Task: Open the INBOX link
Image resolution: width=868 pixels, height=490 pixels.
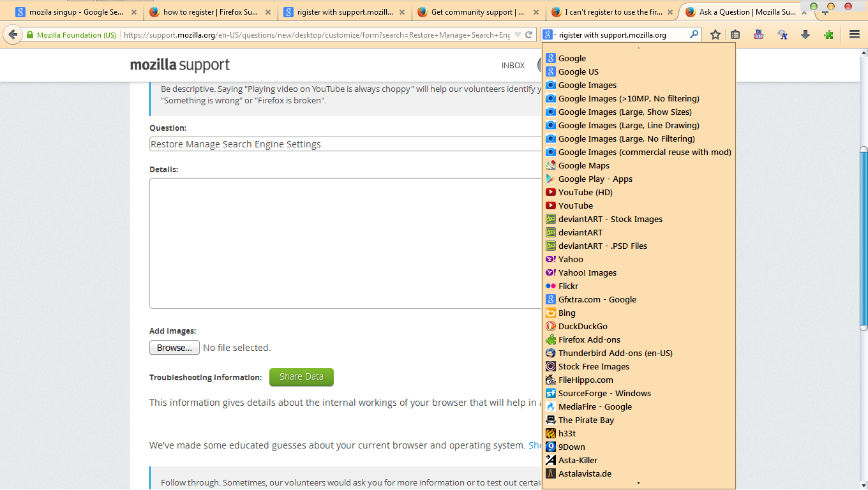Action: coord(513,65)
